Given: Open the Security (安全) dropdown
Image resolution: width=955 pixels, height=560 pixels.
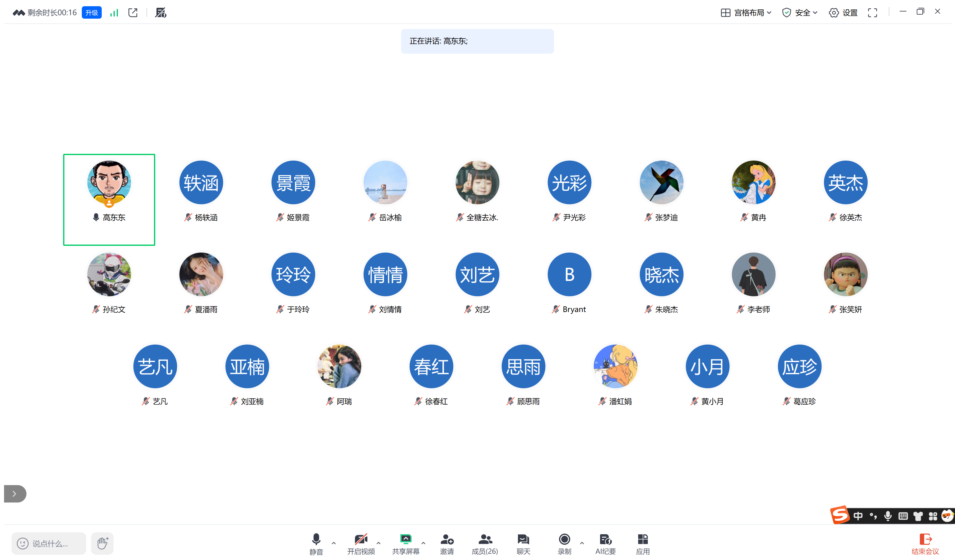Looking at the screenshot, I should coord(800,13).
